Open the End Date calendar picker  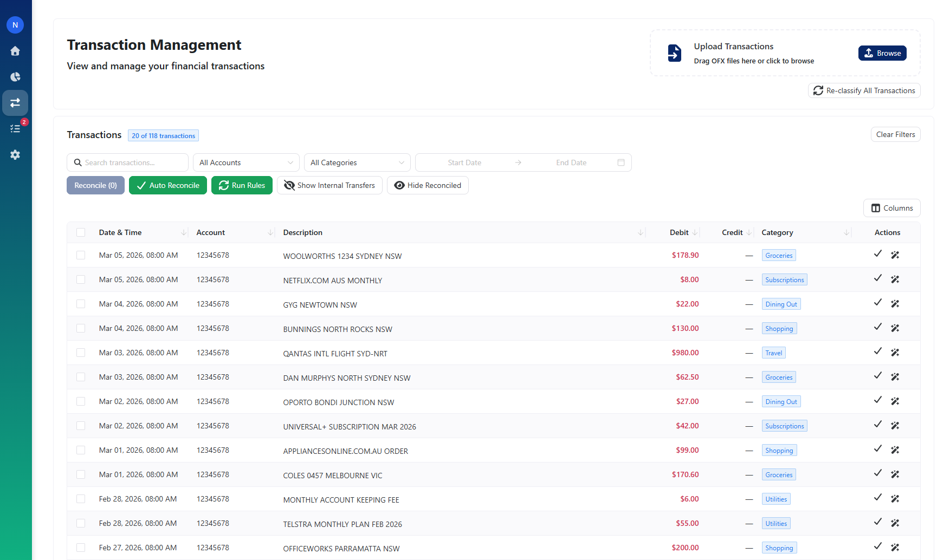(x=621, y=162)
